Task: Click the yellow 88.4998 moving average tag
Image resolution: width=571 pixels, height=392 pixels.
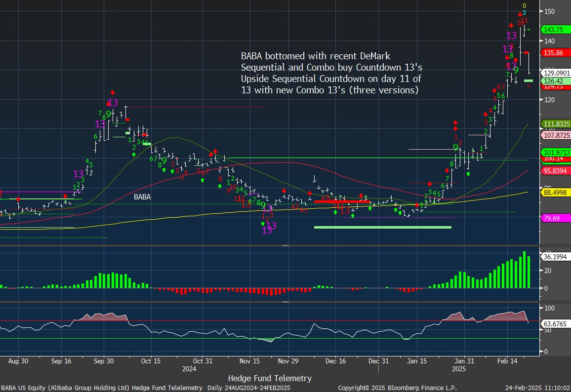Action: (555, 193)
